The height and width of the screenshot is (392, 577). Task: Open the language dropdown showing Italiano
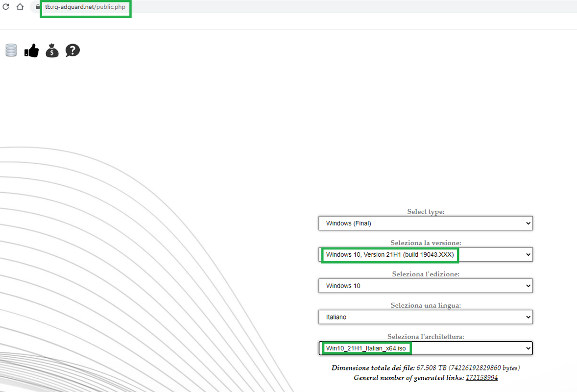(x=425, y=318)
